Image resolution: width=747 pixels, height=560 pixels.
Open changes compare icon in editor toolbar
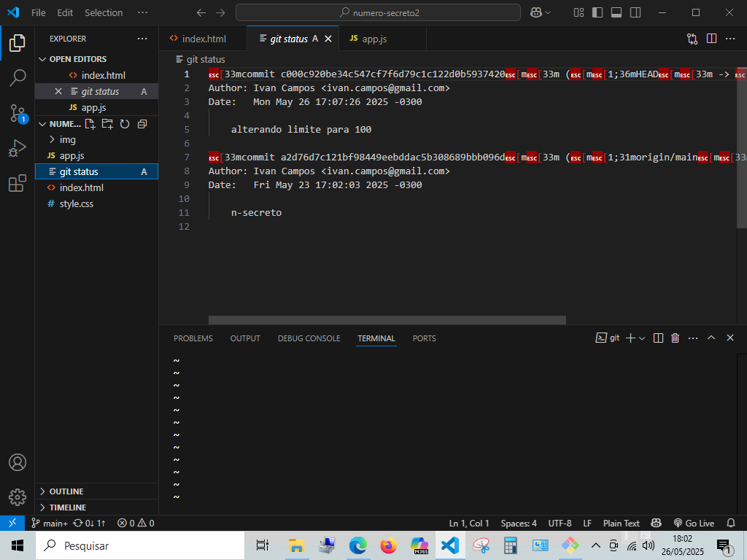pos(692,39)
